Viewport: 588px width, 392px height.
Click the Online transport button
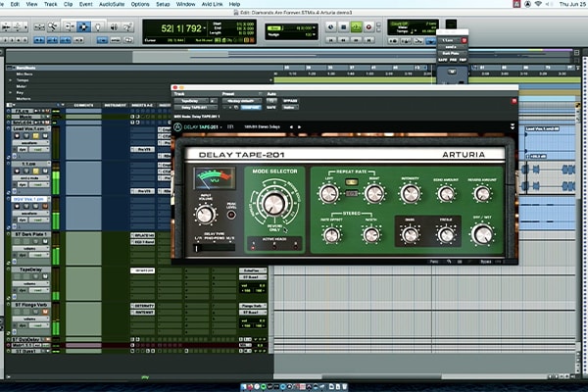pos(331,27)
